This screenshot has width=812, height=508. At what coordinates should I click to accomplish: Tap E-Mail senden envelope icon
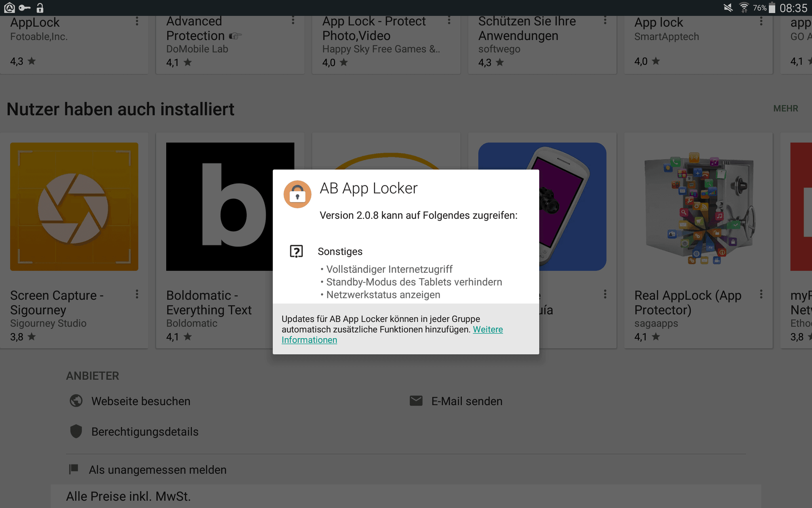pyautogui.click(x=416, y=400)
